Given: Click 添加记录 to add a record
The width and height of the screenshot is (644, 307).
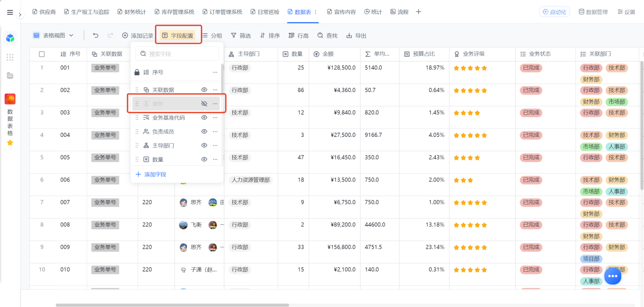Looking at the screenshot, I should tap(138, 35).
